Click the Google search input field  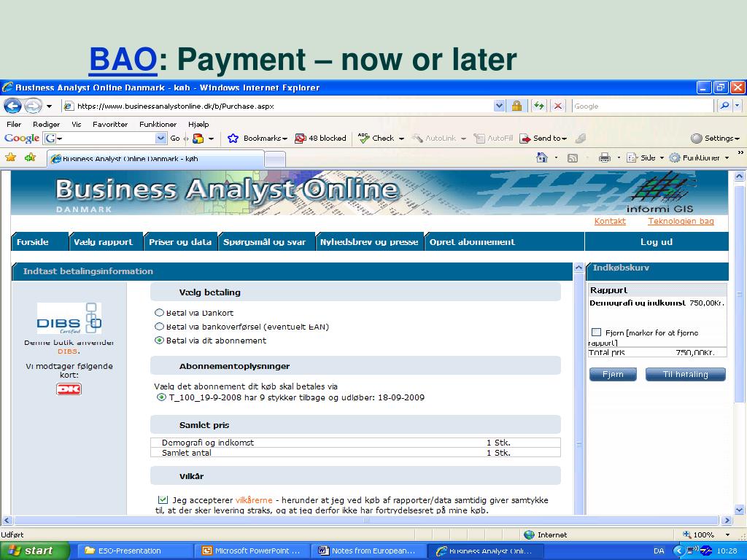(643, 106)
